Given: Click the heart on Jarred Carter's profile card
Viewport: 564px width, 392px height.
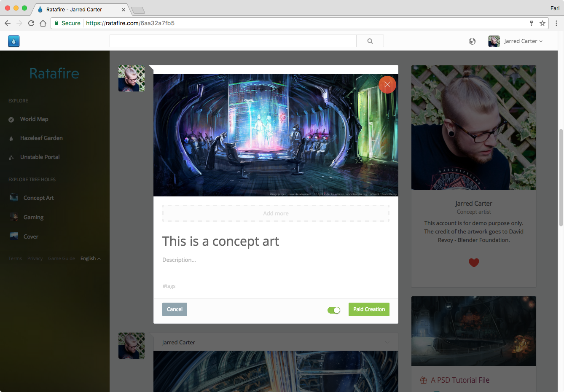Looking at the screenshot, I should [473, 262].
